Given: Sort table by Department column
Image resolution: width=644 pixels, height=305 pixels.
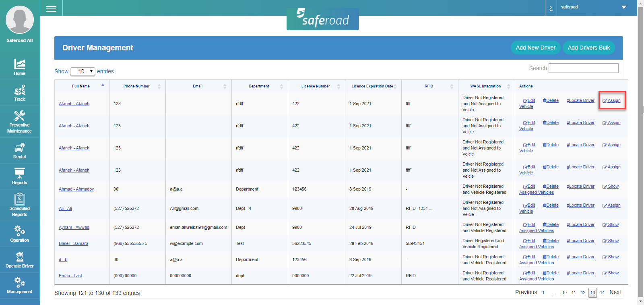Looking at the screenshot, I should pos(260,86).
